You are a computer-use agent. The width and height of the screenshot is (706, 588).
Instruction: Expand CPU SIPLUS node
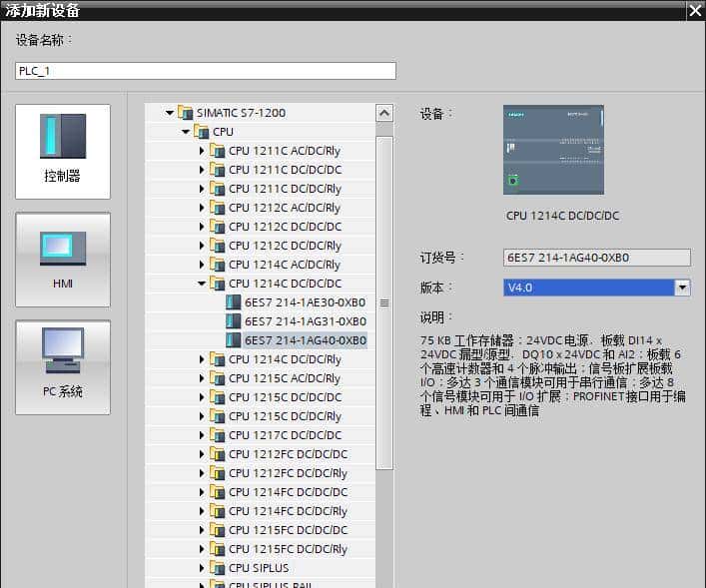(202, 568)
